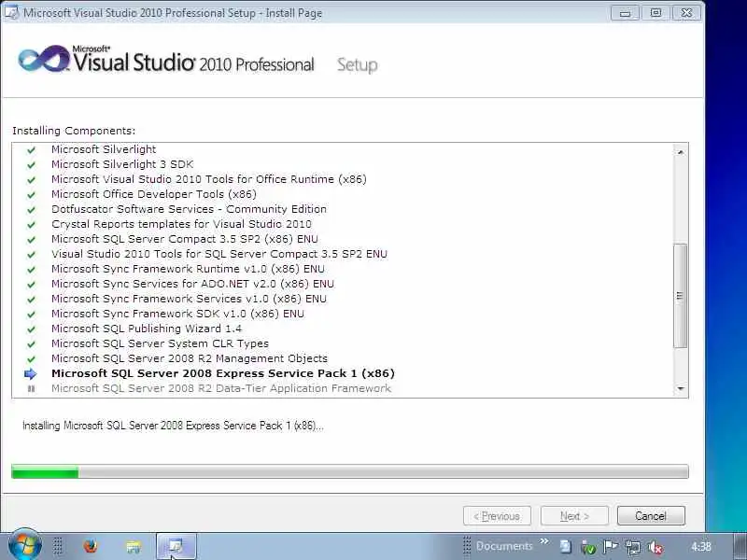This screenshot has width=747, height=560.
Task: Click checkmark beside Sync Framework Services v1.0
Action: tap(32, 299)
